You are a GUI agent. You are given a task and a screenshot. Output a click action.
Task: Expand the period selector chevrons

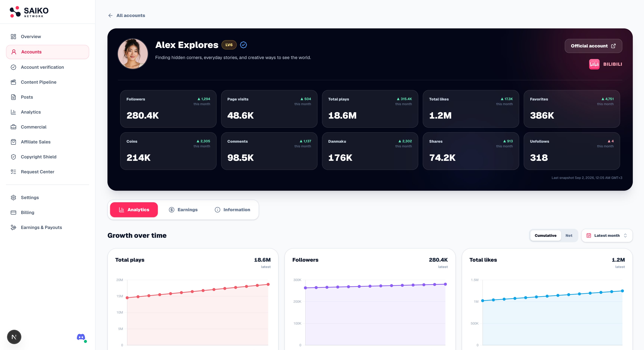coord(625,236)
